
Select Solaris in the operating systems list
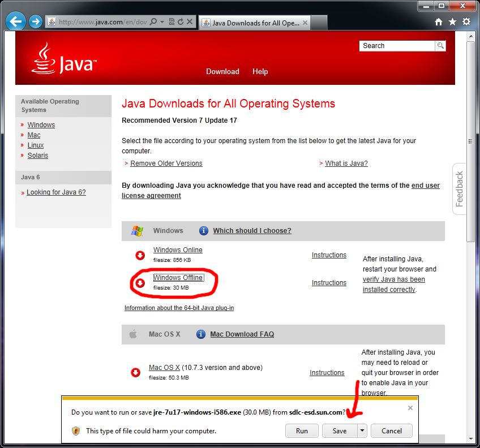pyautogui.click(x=38, y=155)
